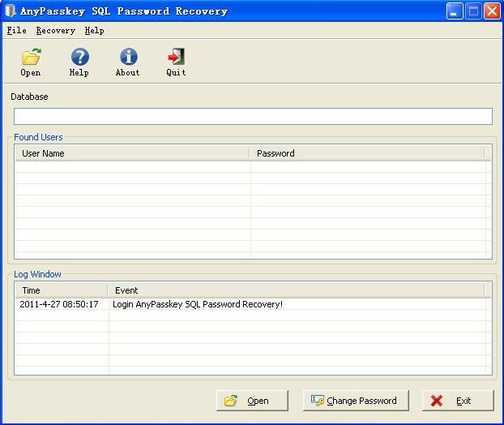504x425 pixels.
Task: Click the Password column header
Action: pos(367,153)
